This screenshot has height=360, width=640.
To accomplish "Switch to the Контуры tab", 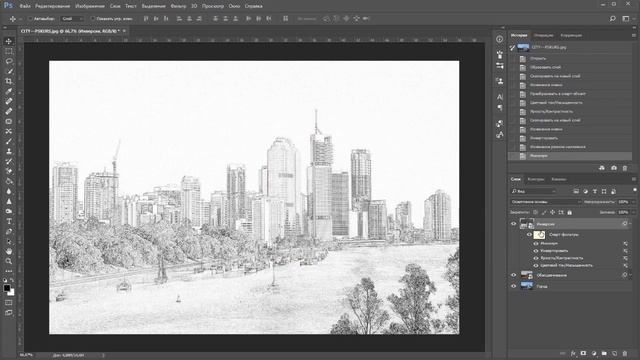I will coord(536,179).
